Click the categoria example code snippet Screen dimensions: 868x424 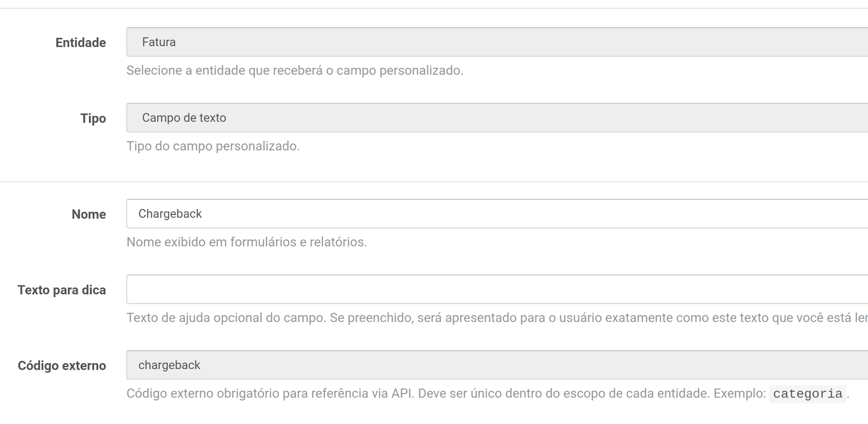[x=807, y=394]
